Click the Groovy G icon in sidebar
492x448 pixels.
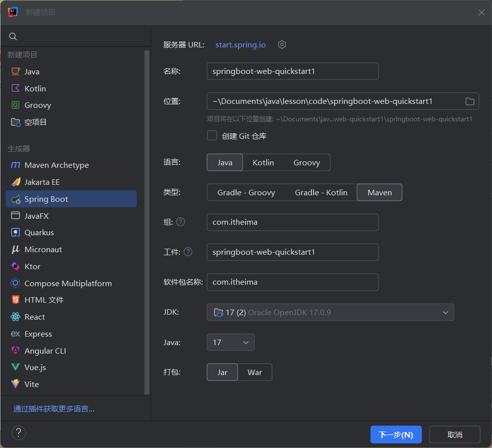[x=15, y=105]
